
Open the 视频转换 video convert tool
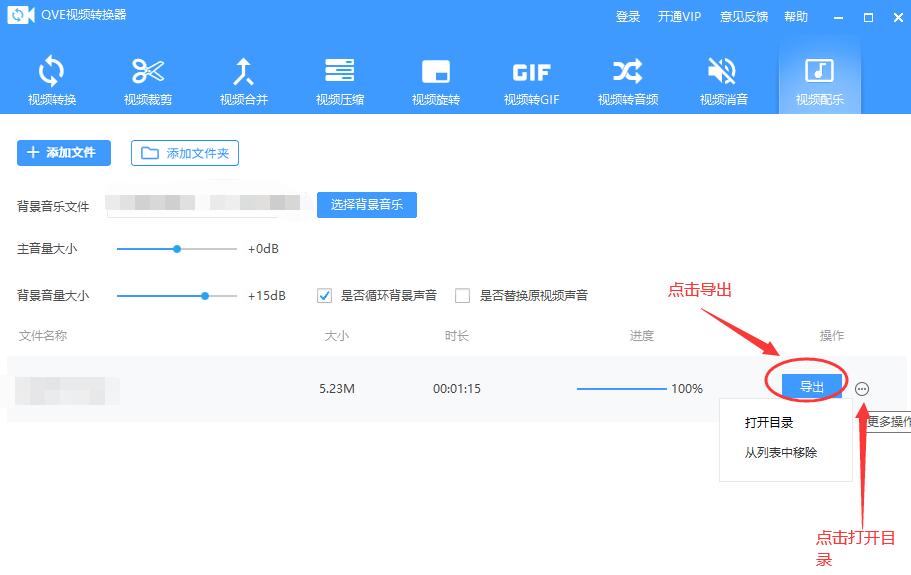point(52,80)
